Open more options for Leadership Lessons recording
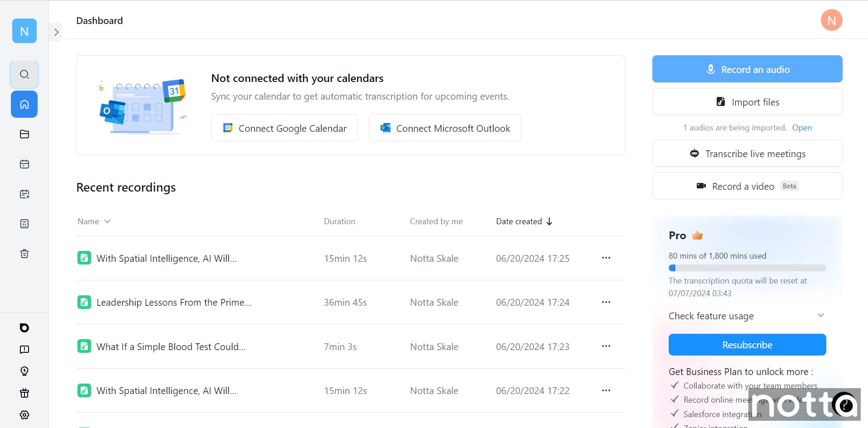 606,302
